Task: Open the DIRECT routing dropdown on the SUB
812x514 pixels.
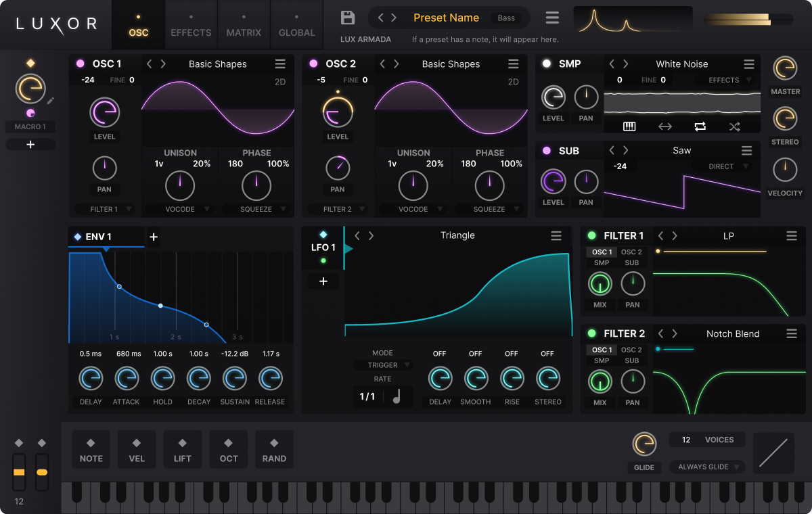Action: (x=721, y=166)
